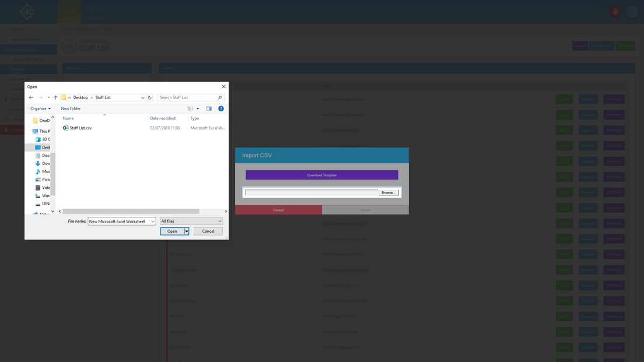This screenshot has height=362, width=644.
Task: Open Downloads in navigation pane
Action: coord(43,163)
